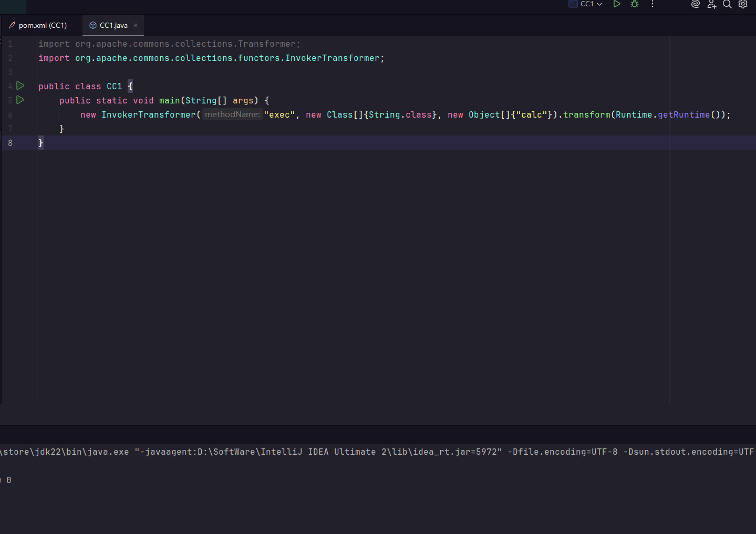Click the gutter run arrow beside main method
Image resolution: width=756 pixels, height=534 pixels.
20,100
